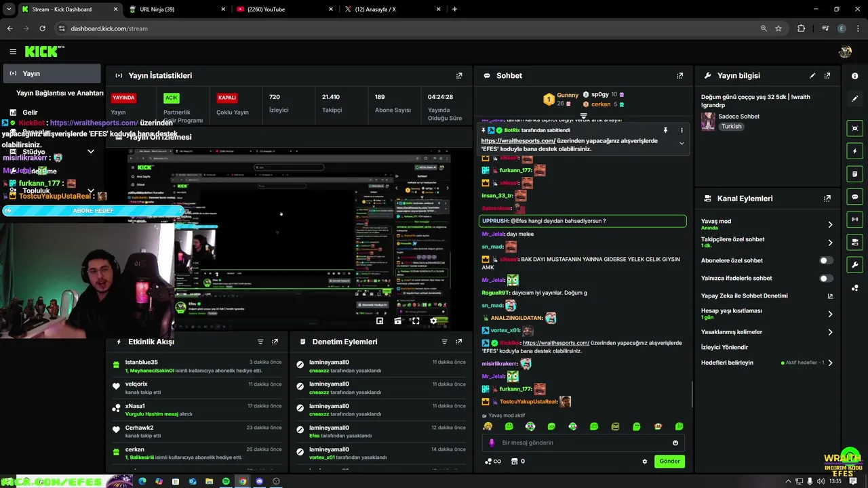
Task: Open the pinned message three-dot options
Action: [682, 130]
